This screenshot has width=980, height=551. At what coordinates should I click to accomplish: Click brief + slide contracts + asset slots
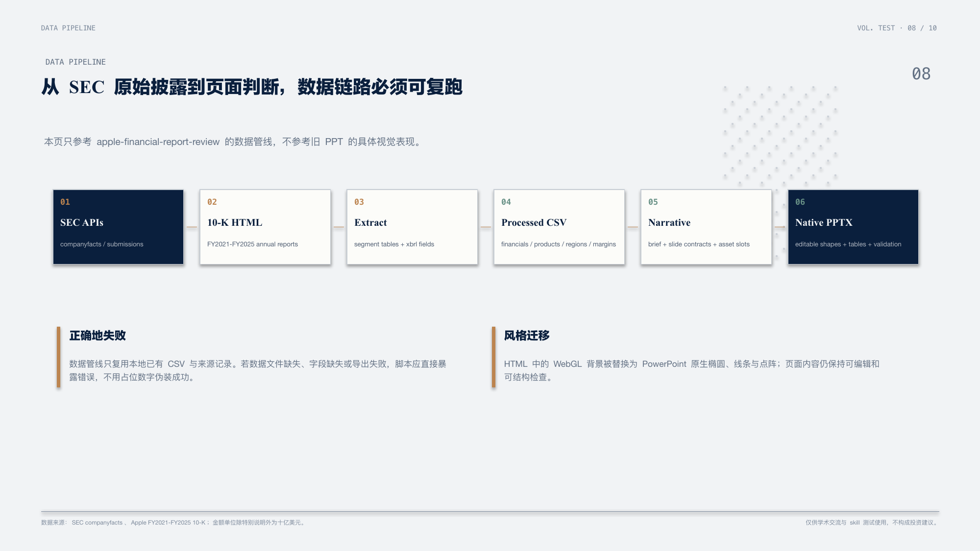699,244
